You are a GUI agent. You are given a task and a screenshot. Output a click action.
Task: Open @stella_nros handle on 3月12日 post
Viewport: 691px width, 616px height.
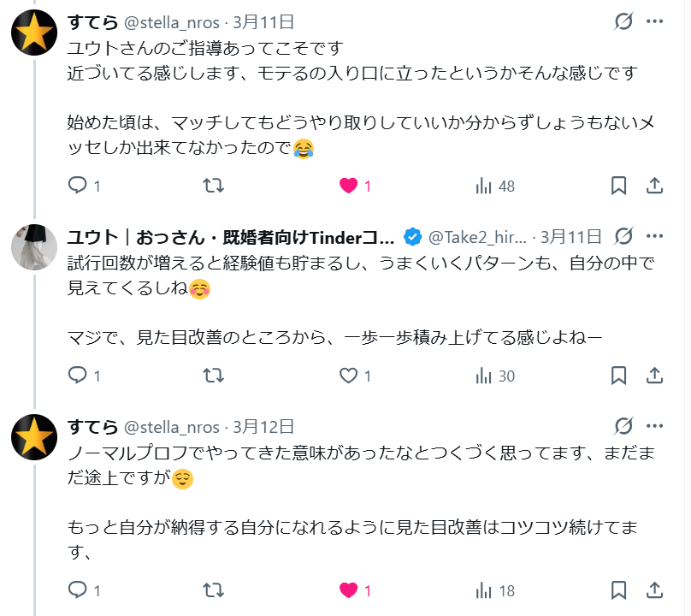pos(172,426)
